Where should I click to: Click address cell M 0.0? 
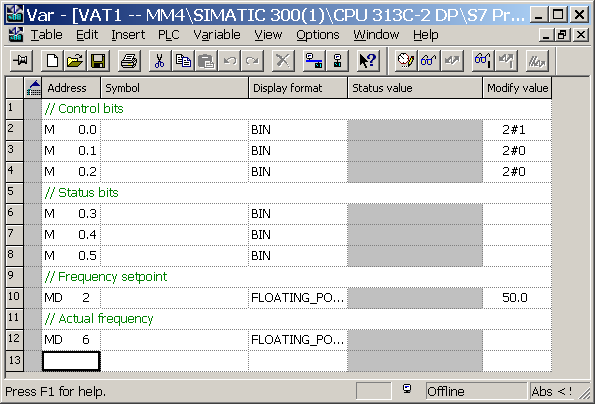coord(71,130)
